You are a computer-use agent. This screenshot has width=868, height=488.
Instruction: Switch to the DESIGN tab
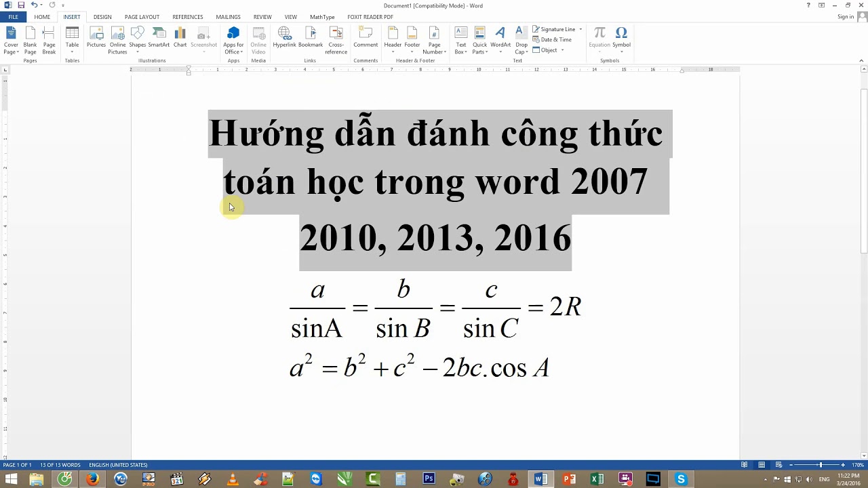[102, 17]
